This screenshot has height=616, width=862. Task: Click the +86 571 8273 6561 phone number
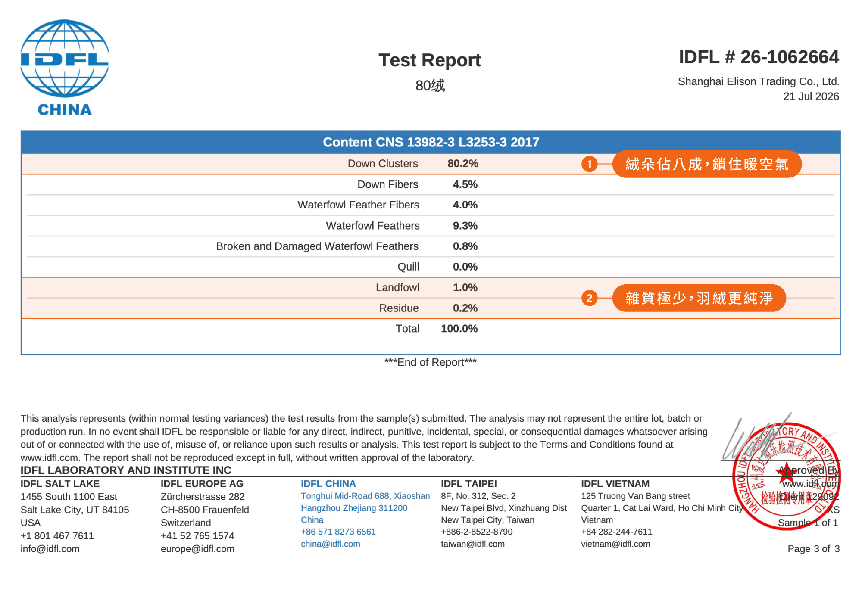pyautogui.click(x=338, y=532)
